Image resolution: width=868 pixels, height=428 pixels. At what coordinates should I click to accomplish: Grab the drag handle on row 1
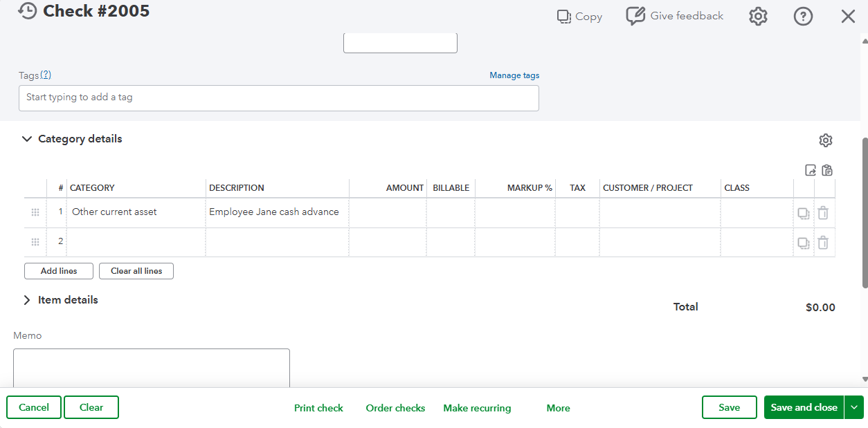(x=35, y=213)
